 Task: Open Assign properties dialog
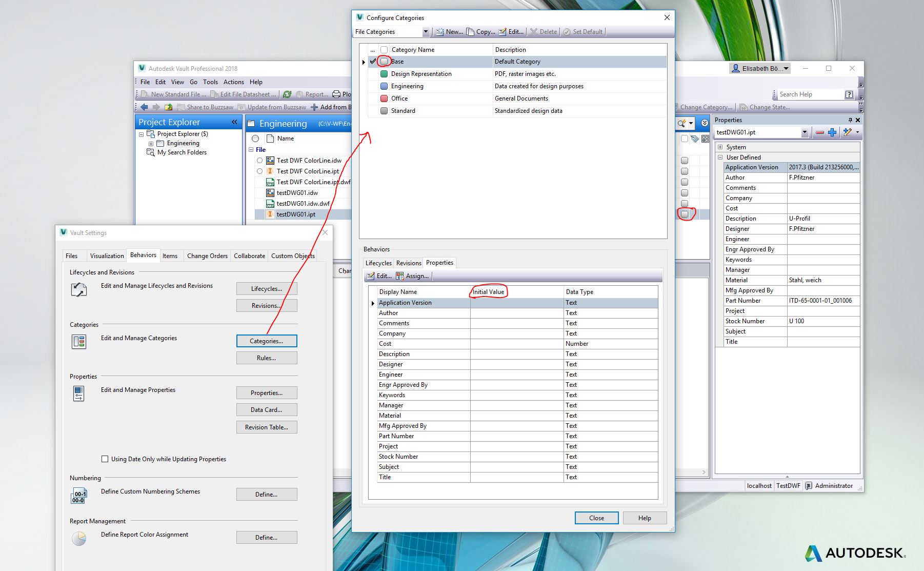pos(413,275)
